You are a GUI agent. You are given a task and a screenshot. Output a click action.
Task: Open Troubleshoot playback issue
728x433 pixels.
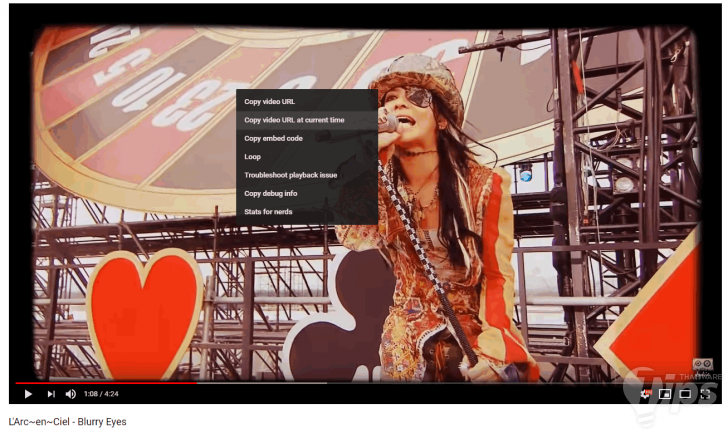coord(307,175)
